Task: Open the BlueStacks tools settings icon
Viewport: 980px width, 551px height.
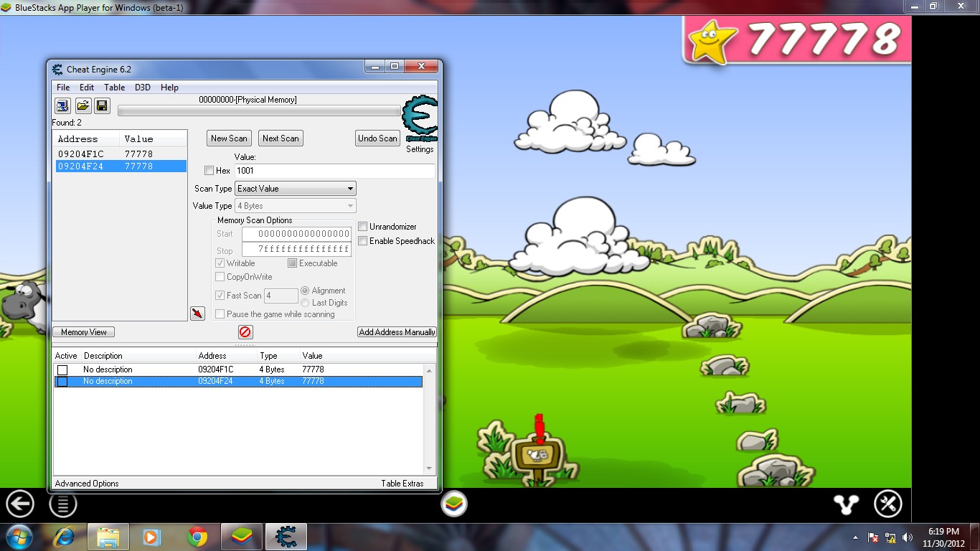Action: 888,504
